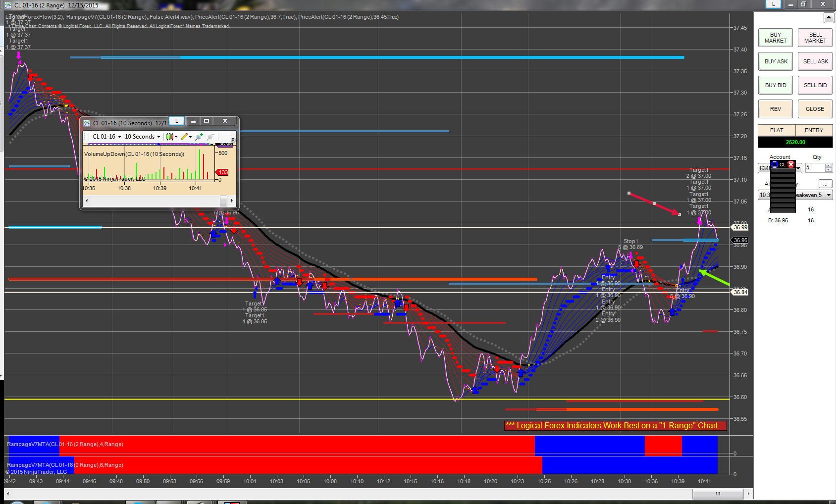Click right arrow of small chart scrollbar
The image size is (836, 504).
point(232,201)
